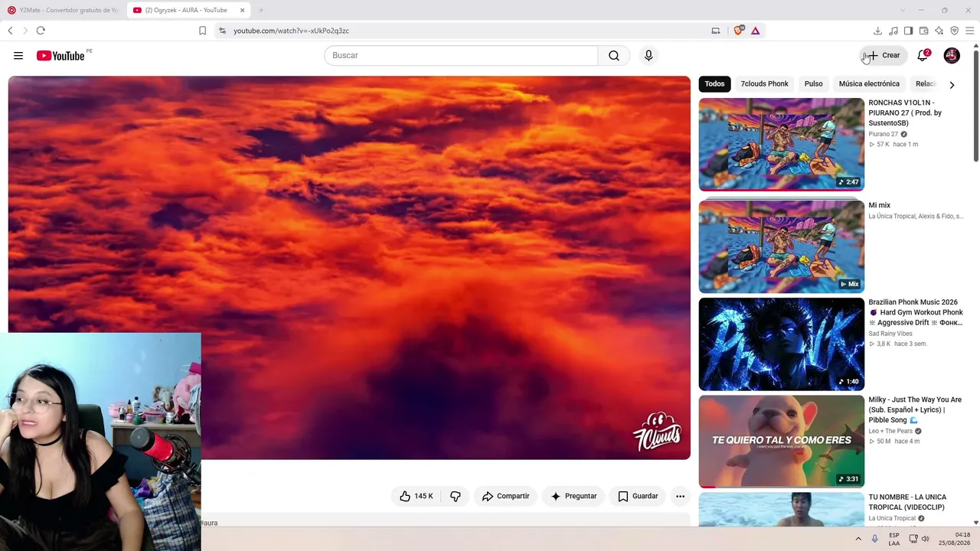This screenshot has height=551, width=980.
Task: Filter by Pulso chip
Action: (x=813, y=83)
